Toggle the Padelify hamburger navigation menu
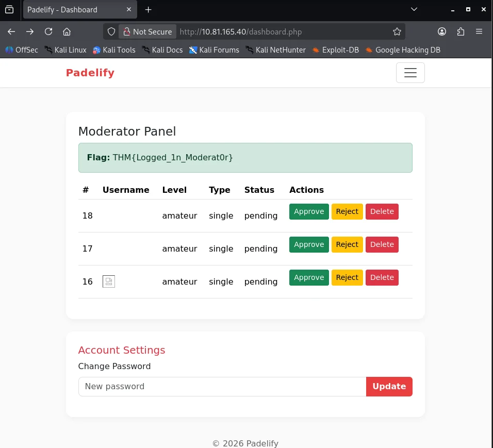This screenshot has height=448, width=493. [410, 73]
